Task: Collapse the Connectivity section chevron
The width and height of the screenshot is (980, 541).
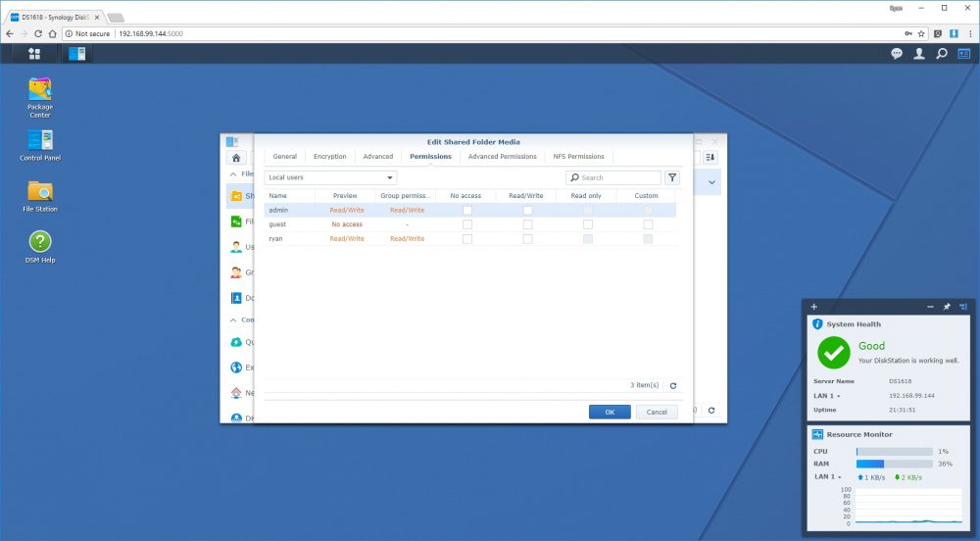Action: point(233,320)
